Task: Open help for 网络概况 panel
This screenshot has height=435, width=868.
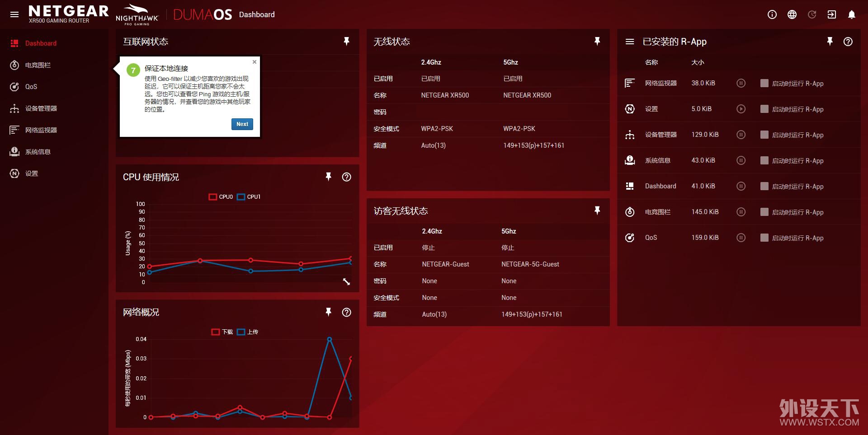Action: pyautogui.click(x=347, y=312)
